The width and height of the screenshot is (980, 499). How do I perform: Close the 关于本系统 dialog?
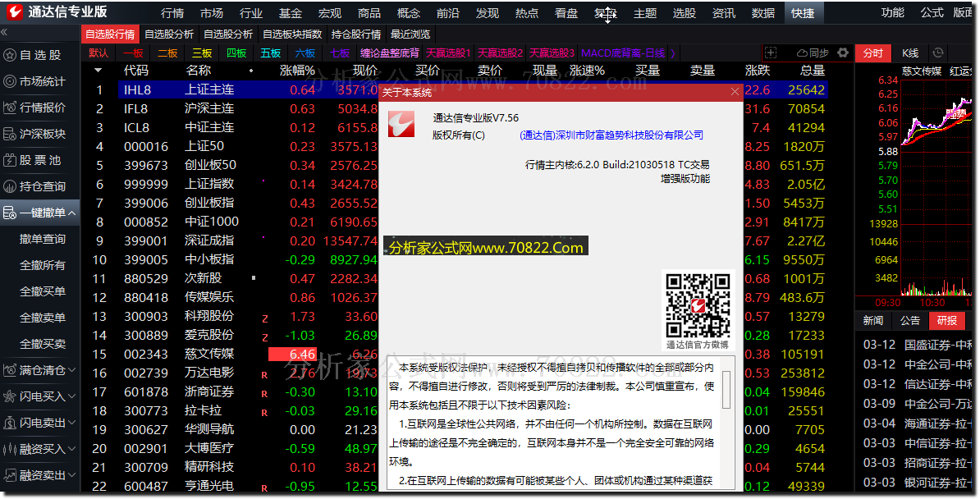735,93
